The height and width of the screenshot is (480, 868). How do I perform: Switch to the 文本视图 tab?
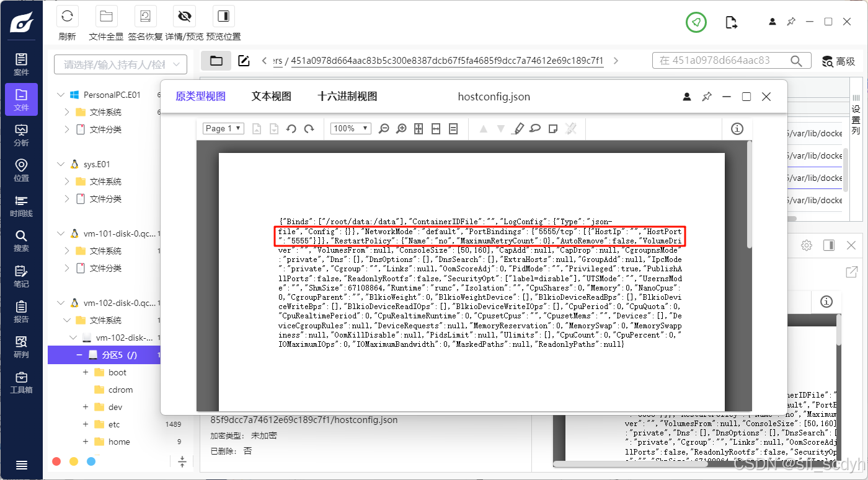(271, 97)
